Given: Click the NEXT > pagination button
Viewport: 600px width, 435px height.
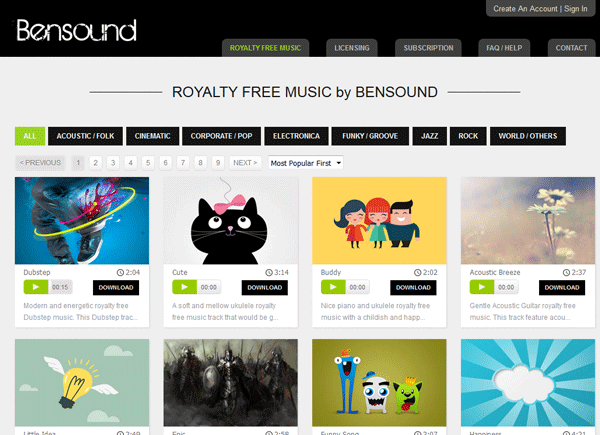Looking at the screenshot, I should 245,163.
